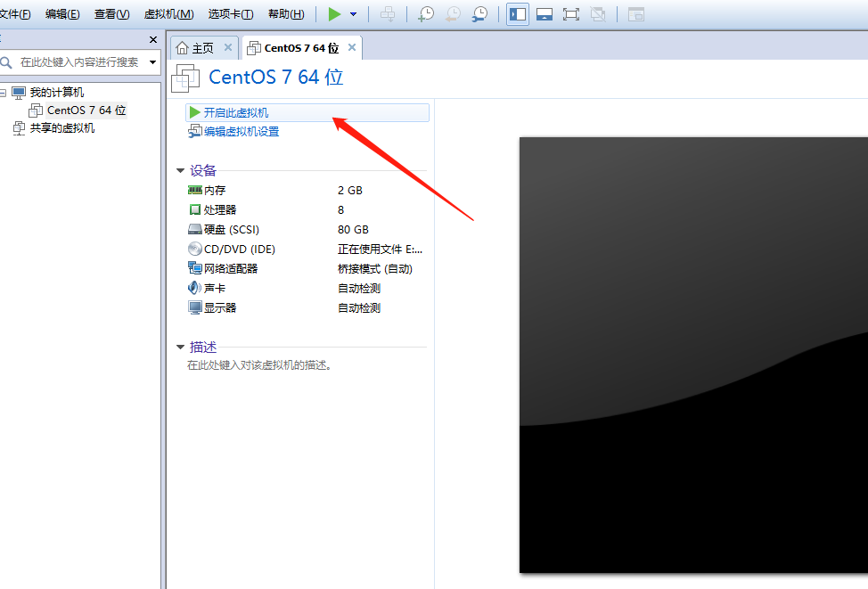This screenshot has height=589, width=868.
Task: Click the green power-on toolbar button
Action: pos(334,14)
